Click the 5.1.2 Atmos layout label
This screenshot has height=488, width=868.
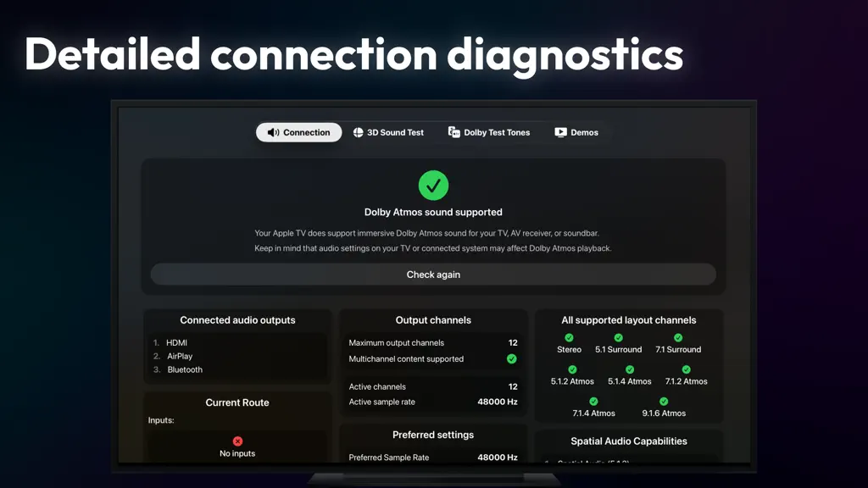572,381
